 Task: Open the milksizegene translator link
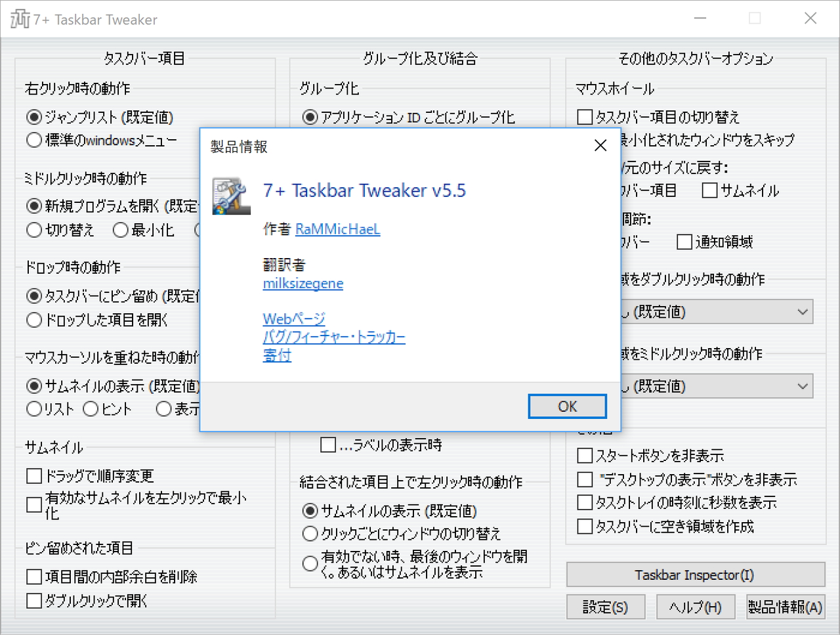click(303, 283)
